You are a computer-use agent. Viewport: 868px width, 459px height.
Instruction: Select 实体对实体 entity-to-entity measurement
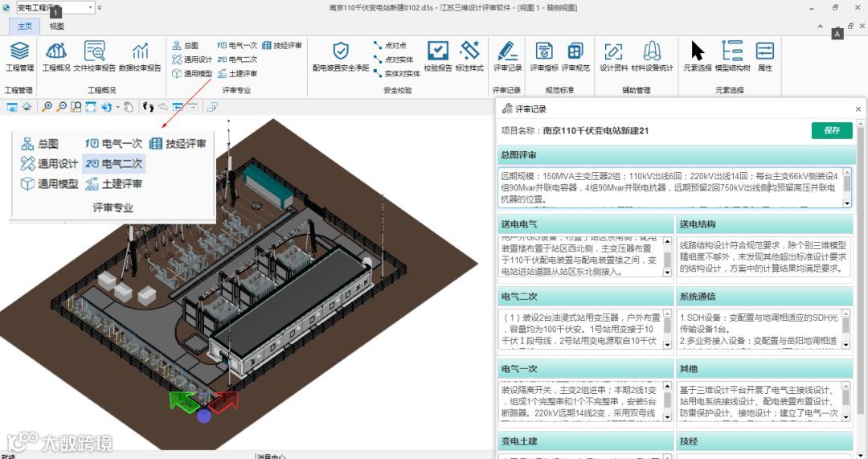pyautogui.click(x=397, y=73)
